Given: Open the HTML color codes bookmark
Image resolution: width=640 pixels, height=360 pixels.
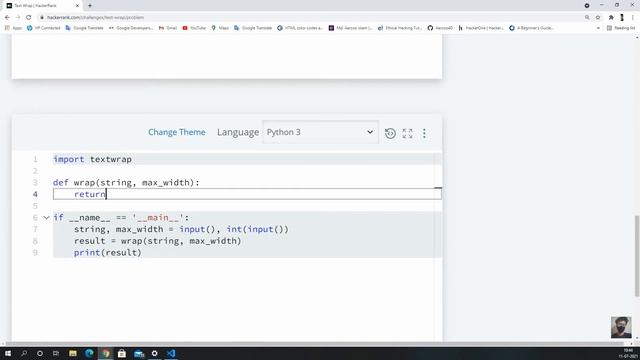Looking at the screenshot, I should coord(300,28).
